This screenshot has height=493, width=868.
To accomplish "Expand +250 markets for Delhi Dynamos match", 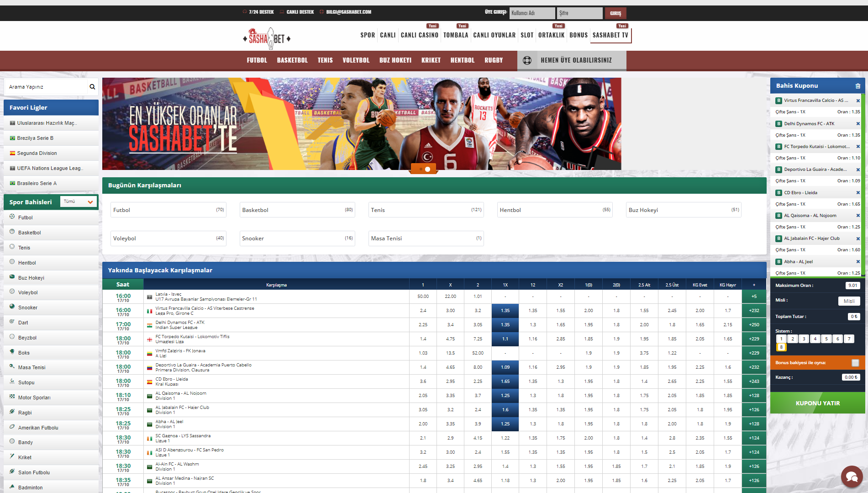I will (x=754, y=325).
